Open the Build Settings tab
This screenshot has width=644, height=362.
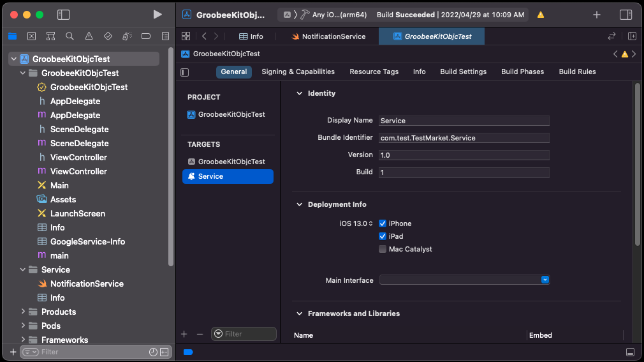[x=464, y=72]
